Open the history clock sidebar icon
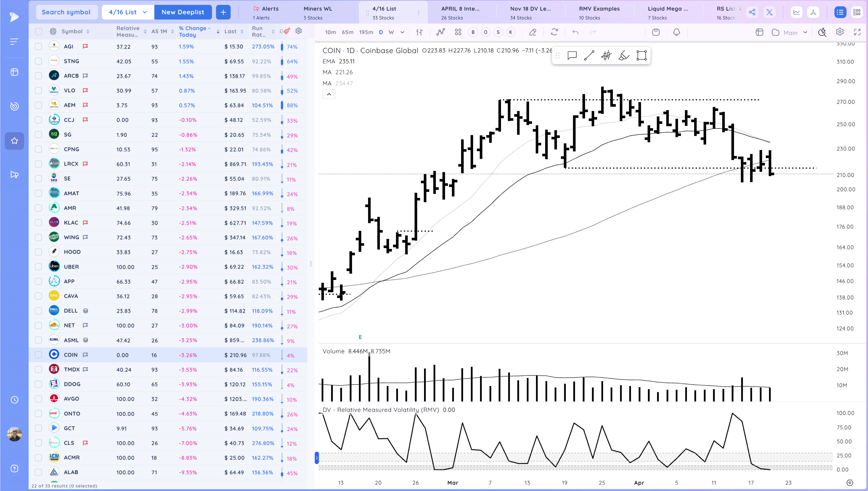868x491 pixels. tap(14, 400)
